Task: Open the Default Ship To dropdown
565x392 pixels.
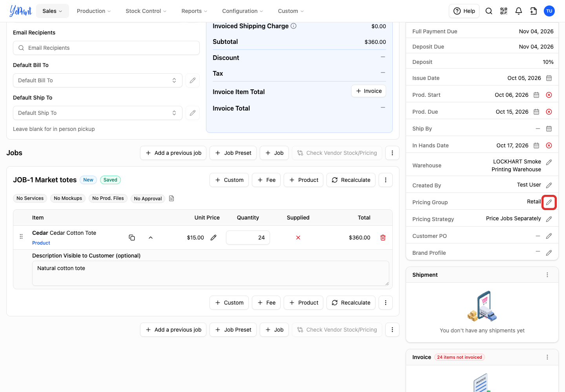Action: pos(98,113)
